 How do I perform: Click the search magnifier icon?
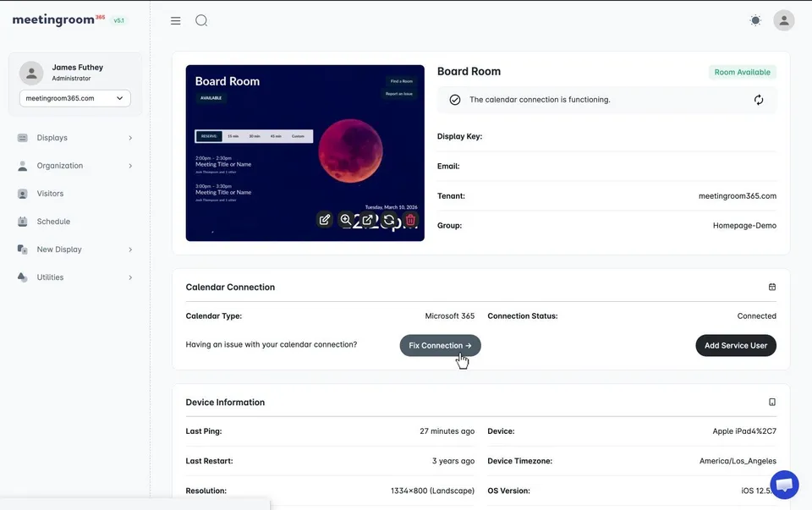click(x=201, y=20)
